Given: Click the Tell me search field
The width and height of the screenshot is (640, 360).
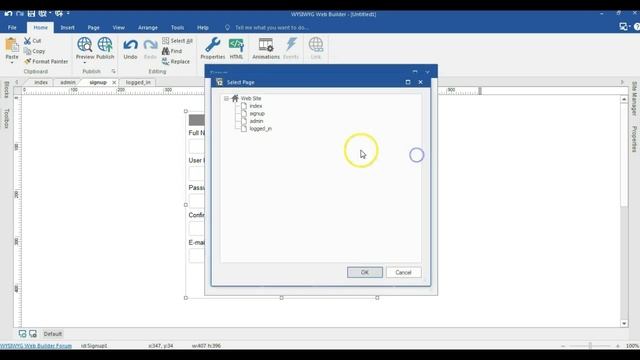Looking at the screenshot, I should click(x=271, y=27).
